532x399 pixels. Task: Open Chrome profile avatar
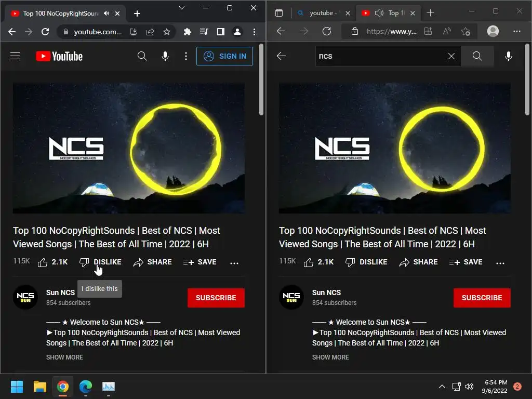237,32
